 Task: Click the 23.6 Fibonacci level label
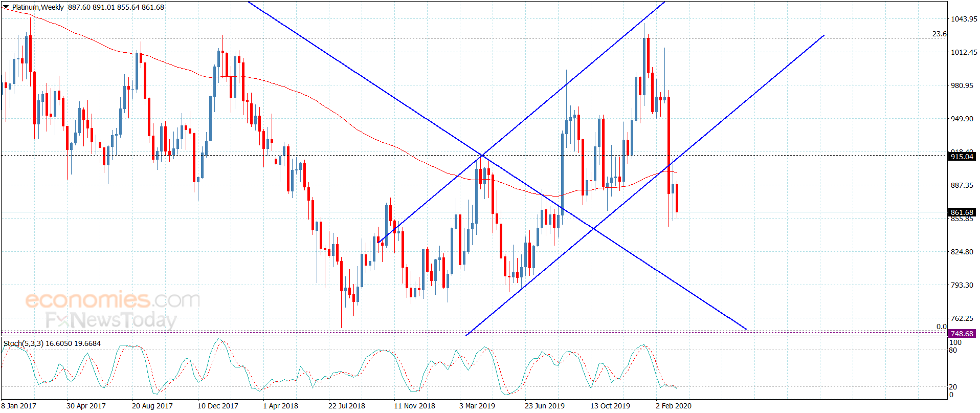(x=939, y=34)
